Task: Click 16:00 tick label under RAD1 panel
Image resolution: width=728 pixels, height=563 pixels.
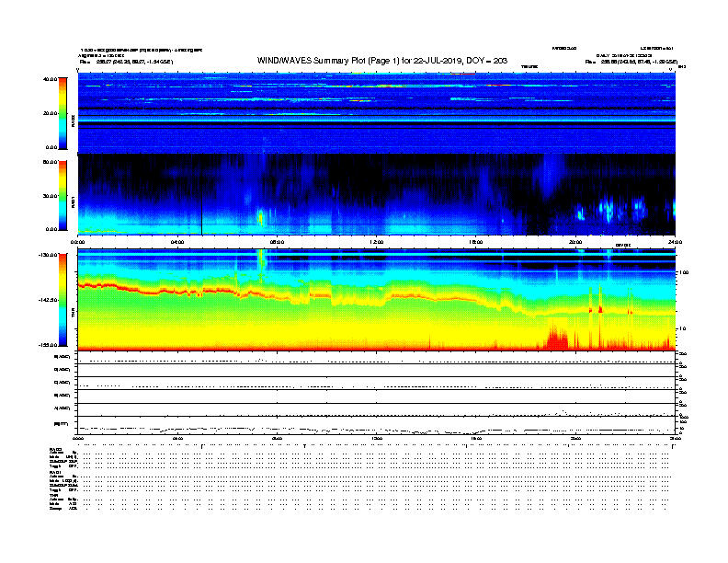Action: (476, 242)
